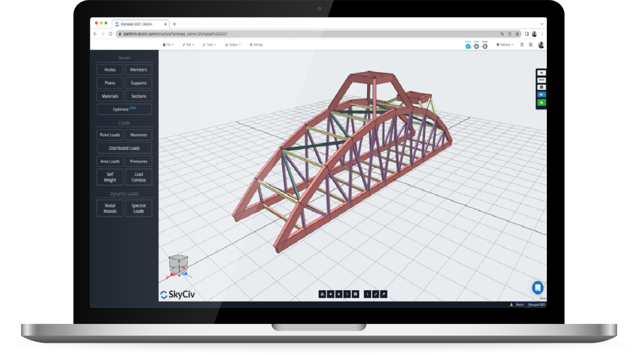Screen dimensions: 644x355
Task: Go back in browser history
Action: click(x=96, y=33)
